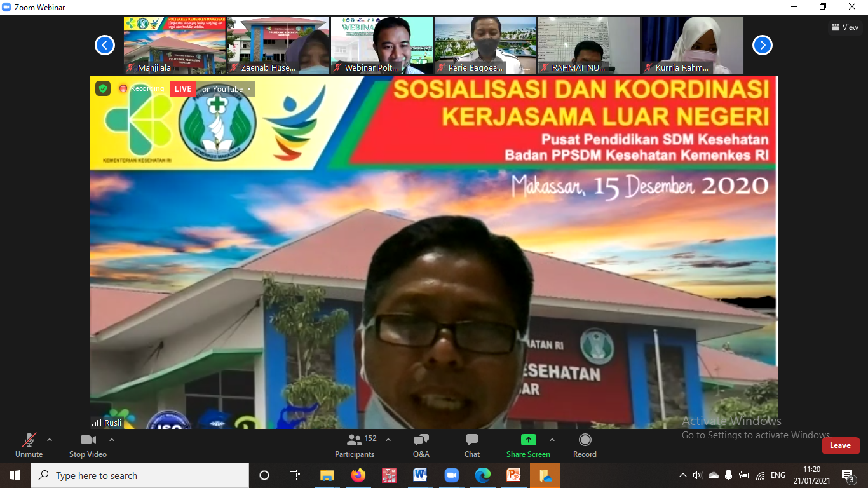The image size is (868, 488).
Task: Select Kurnia Rahm... video thumbnail
Action: coord(693,45)
